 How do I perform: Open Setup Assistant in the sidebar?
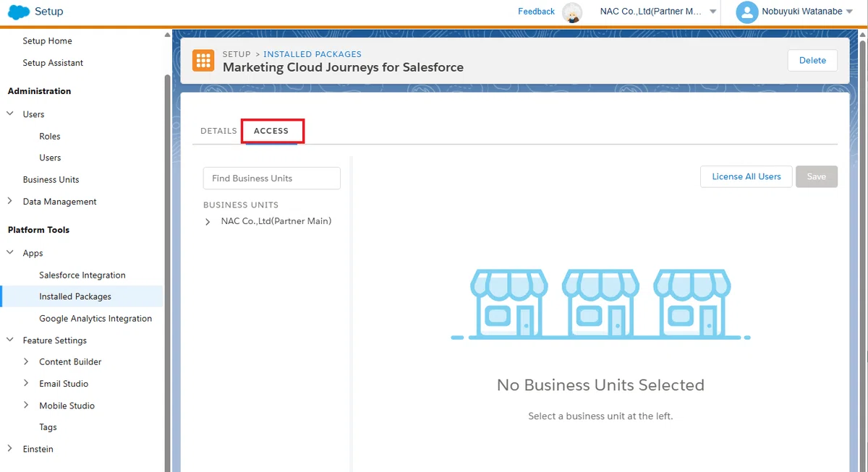pyautogui.click(x=53, y=63)
